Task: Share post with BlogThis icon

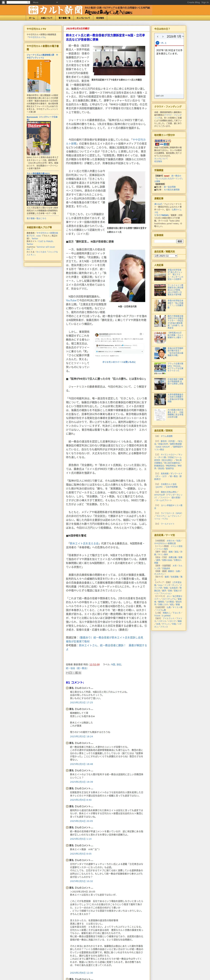Action: (x=70, y=673)
